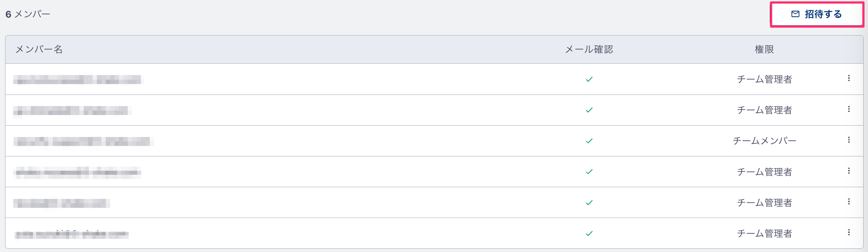868x252 pixels.
Task: Click the 6 メンバー count heading
Action: click(x=28, y=14)
